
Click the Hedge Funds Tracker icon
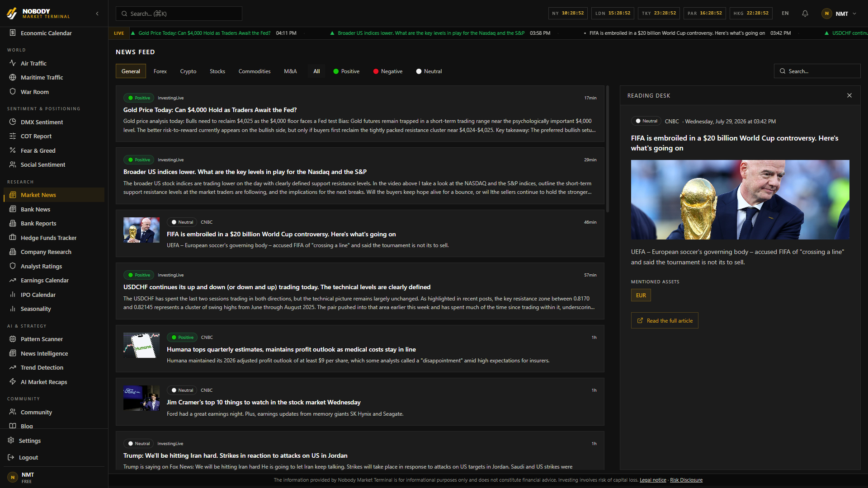(x=13, y=238)
